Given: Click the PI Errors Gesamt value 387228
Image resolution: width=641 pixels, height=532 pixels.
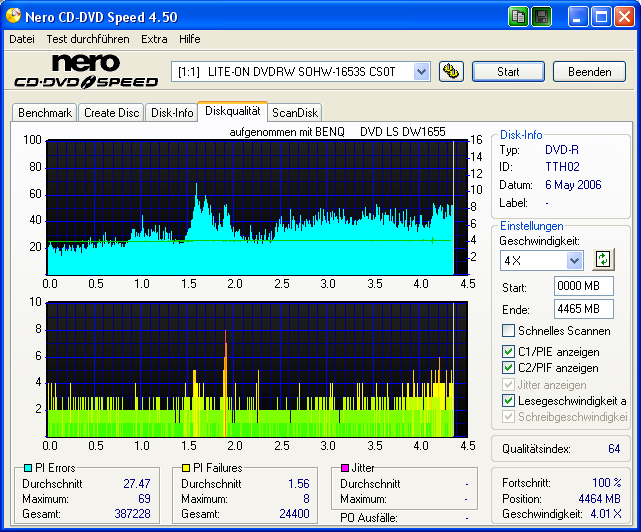Looking at the screenshot, I should [132, 514].
